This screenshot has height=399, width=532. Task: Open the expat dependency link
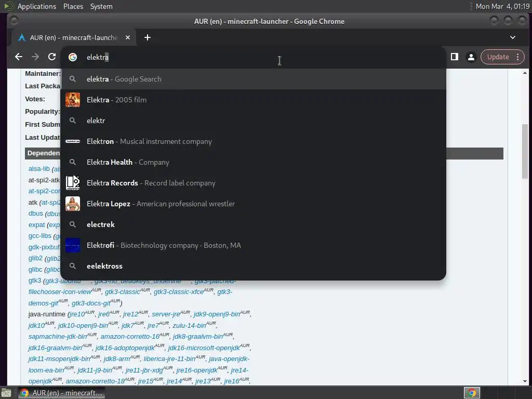click(37, 224)
